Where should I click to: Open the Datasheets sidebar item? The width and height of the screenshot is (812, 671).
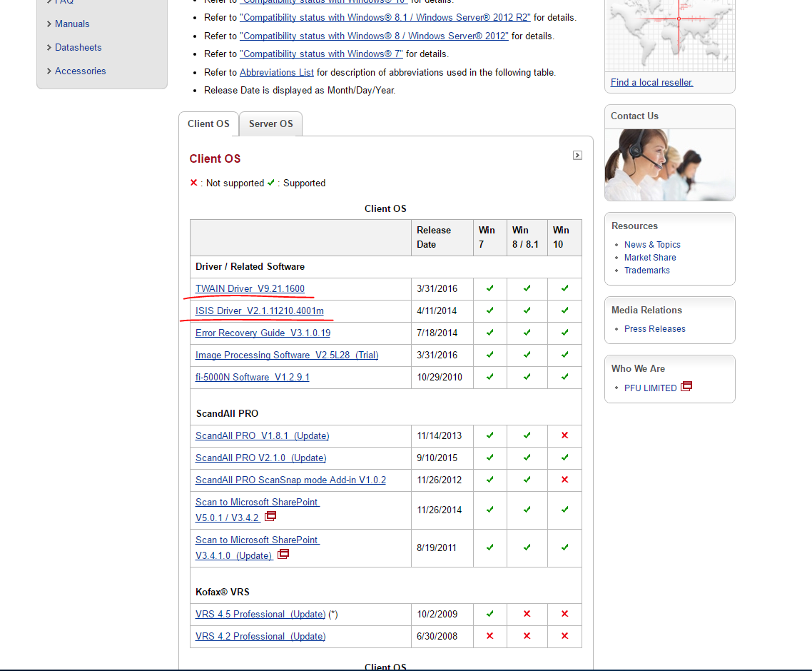(78, 47)
